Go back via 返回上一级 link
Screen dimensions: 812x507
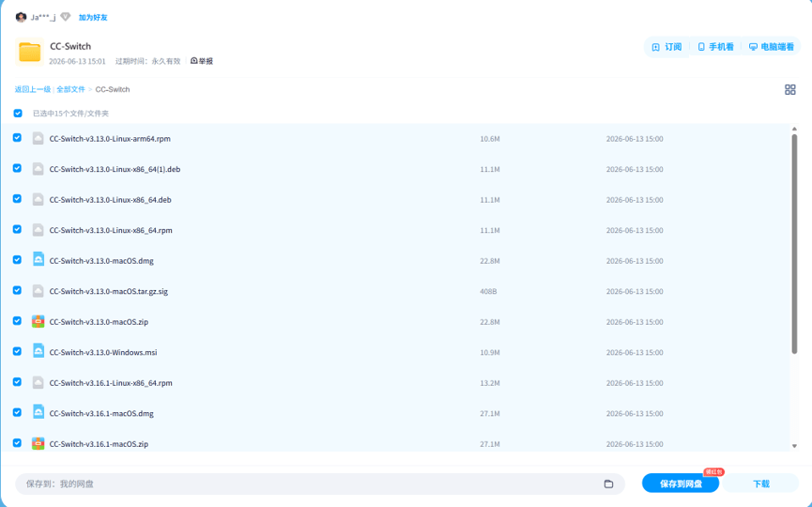pyautogui.click(x=33, y=89)
